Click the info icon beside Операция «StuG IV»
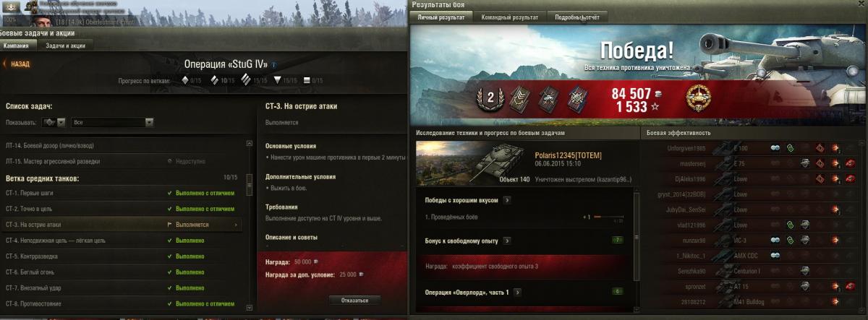The width and height of the screenshot is (868, 320). click(273, 64)
